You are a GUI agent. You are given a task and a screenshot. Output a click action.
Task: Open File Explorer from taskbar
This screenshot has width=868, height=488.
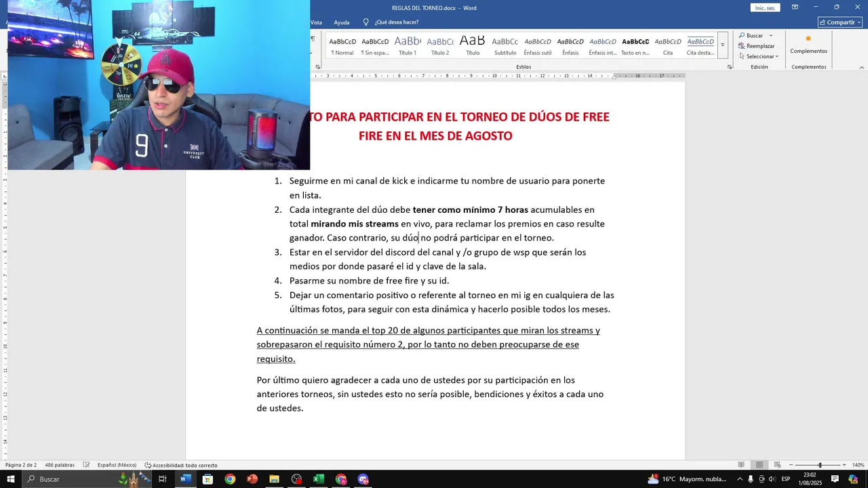pyautogui.click(x=274, y=479)
